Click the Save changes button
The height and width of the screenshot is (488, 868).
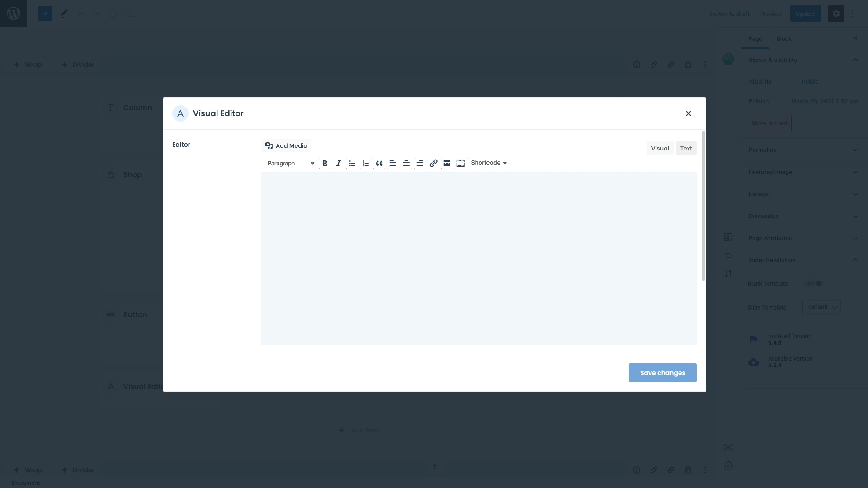pyautogui.click(x=662, y=373)
